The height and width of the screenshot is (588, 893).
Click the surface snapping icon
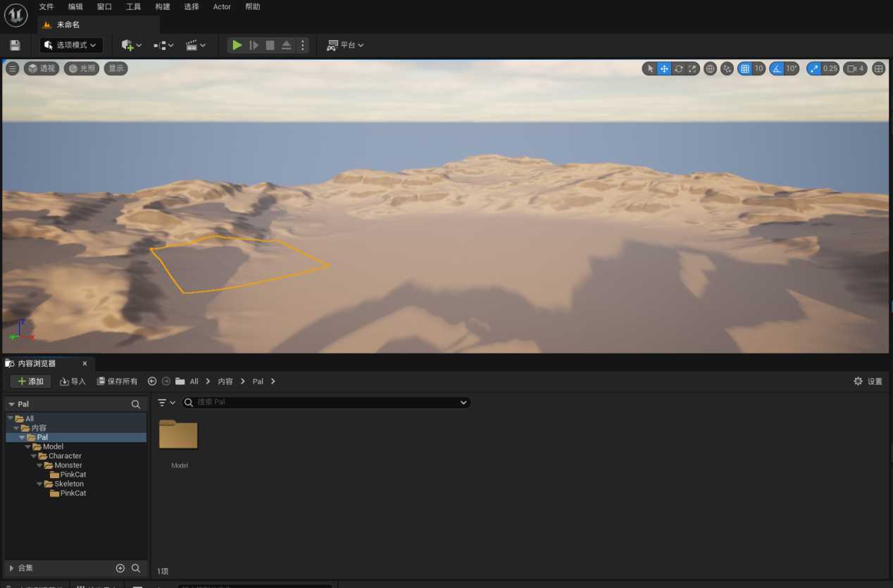click(727, 68)
